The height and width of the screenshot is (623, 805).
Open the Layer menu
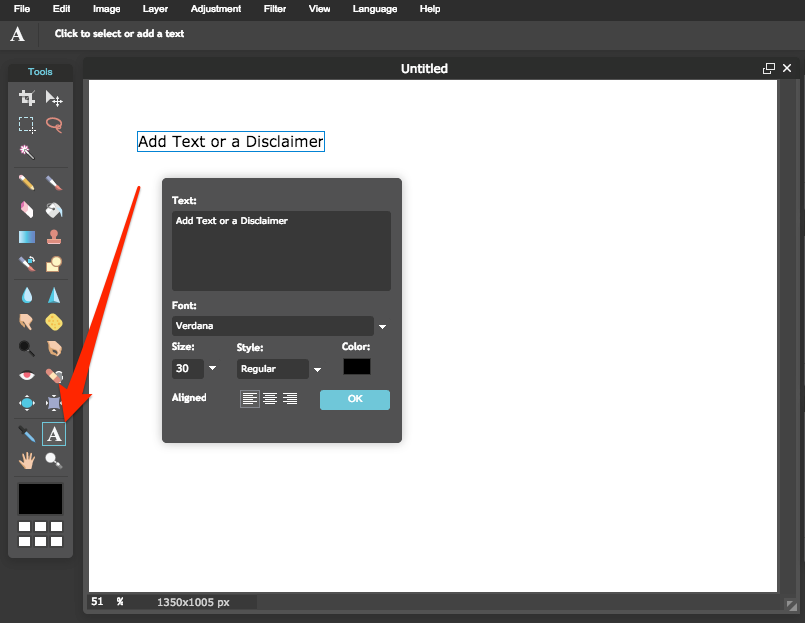pyautogui.click(x=155, y=9)
